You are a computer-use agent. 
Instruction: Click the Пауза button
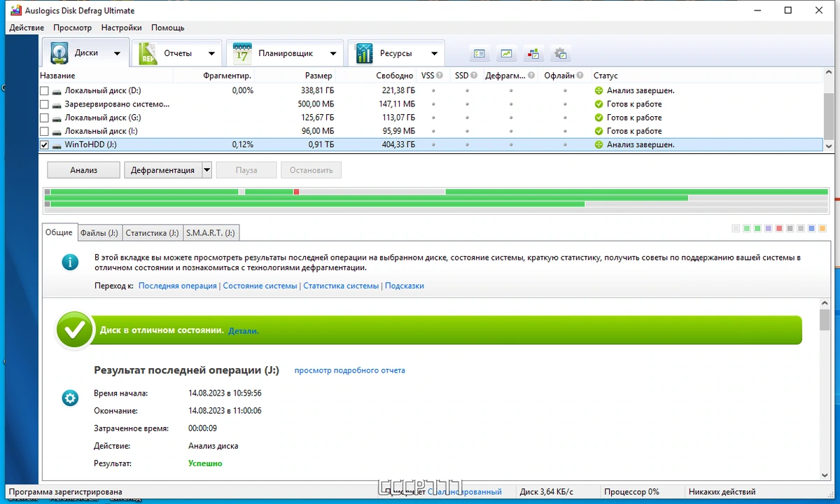246,170
